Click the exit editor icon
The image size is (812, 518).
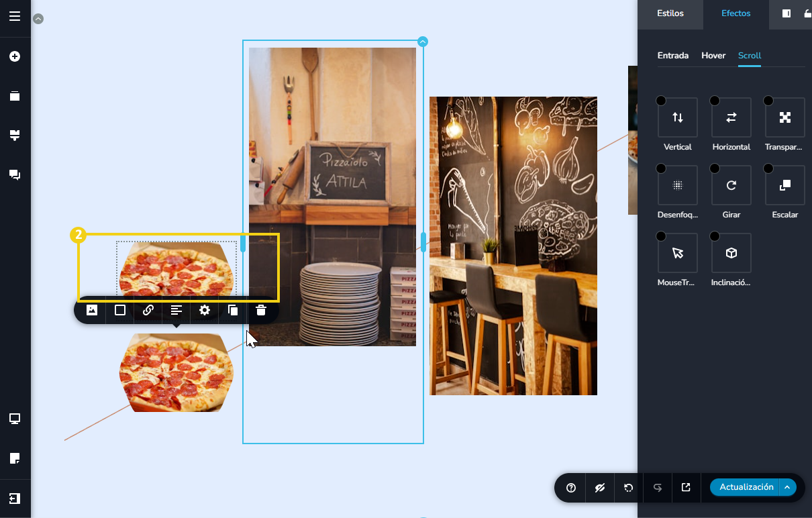tap(15, 499)
